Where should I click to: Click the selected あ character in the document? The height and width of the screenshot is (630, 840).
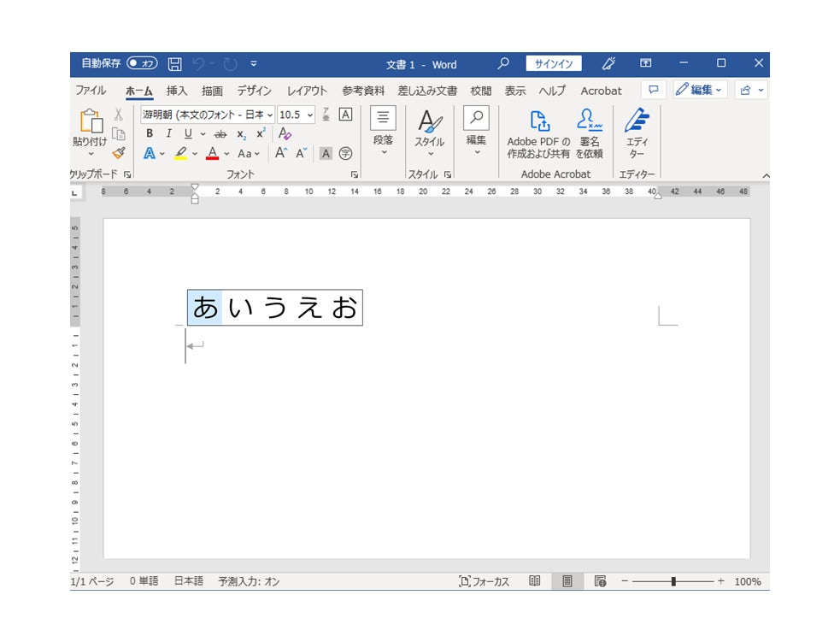point(205,308)
